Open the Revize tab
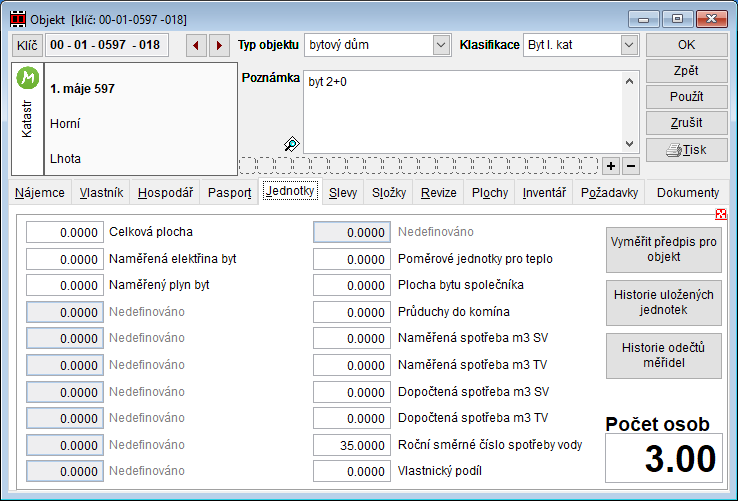 click(x=438, y=193)
